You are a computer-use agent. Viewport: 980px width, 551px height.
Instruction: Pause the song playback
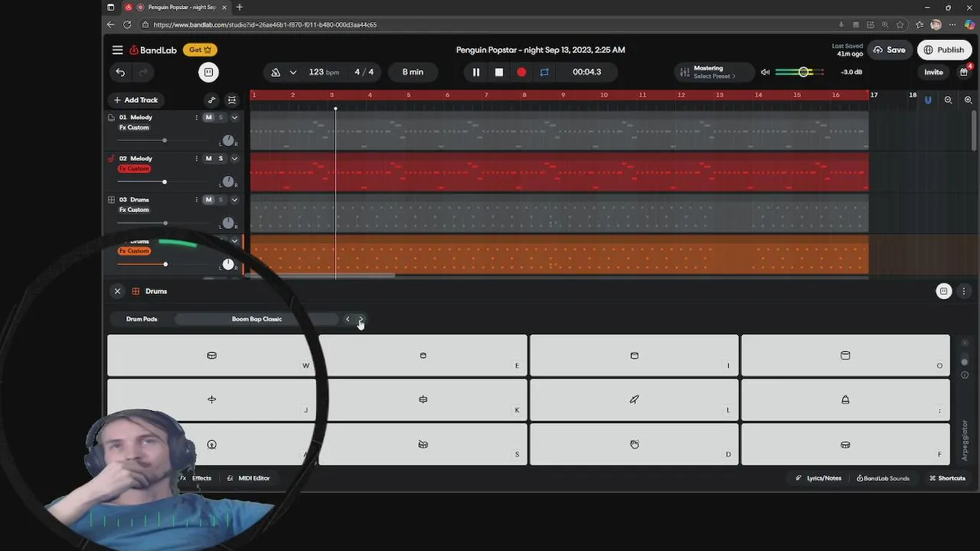pyautogui.click(x=475, y=72)
